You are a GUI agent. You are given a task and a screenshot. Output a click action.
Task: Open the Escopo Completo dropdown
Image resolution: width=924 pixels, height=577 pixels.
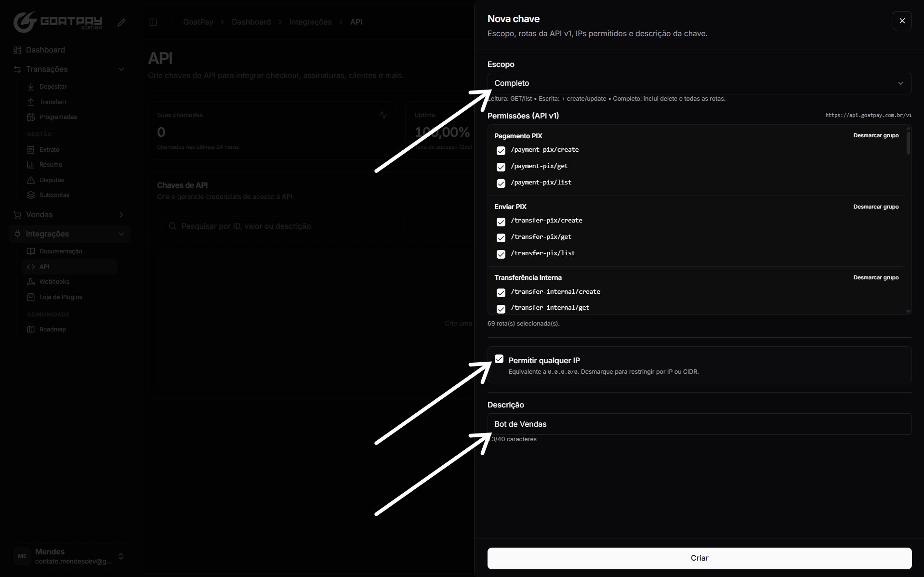[x=700, y=83]
